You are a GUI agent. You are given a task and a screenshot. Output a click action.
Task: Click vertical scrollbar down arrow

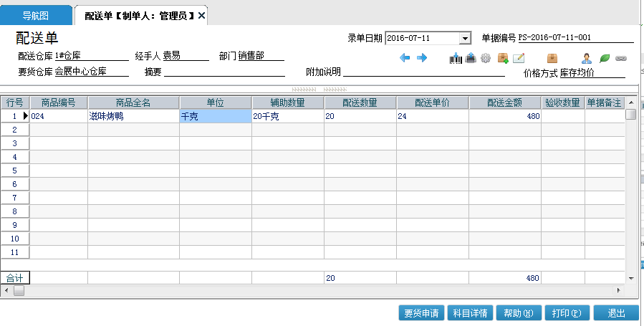(x=631, y=279)
